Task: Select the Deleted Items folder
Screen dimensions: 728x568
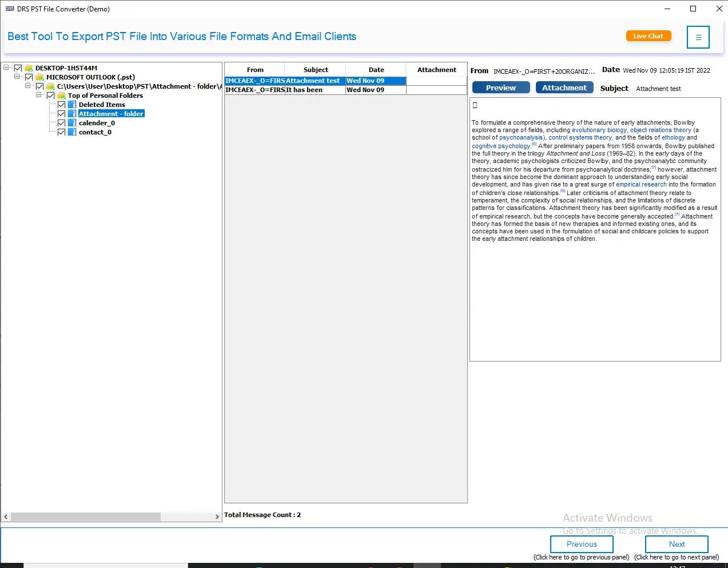Action: pyautogui.click(x=102, y=105)
